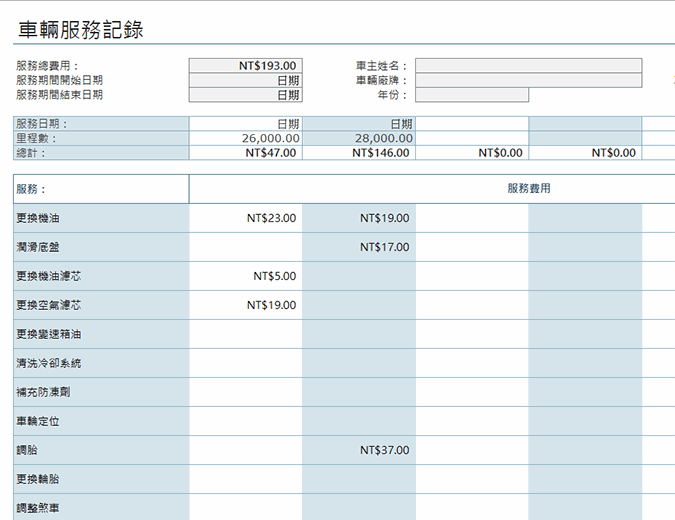Click the 服務費用 column header

coord(528,188)
